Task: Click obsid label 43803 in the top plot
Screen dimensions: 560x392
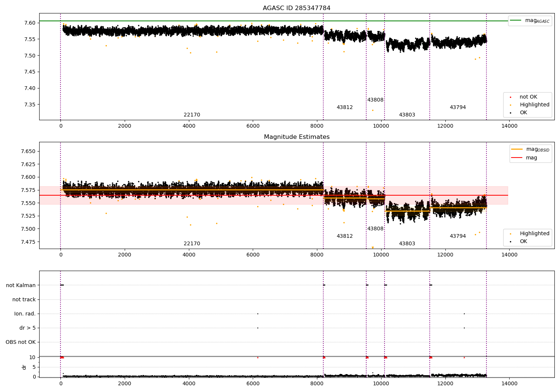Action: (x=407, y=115)
